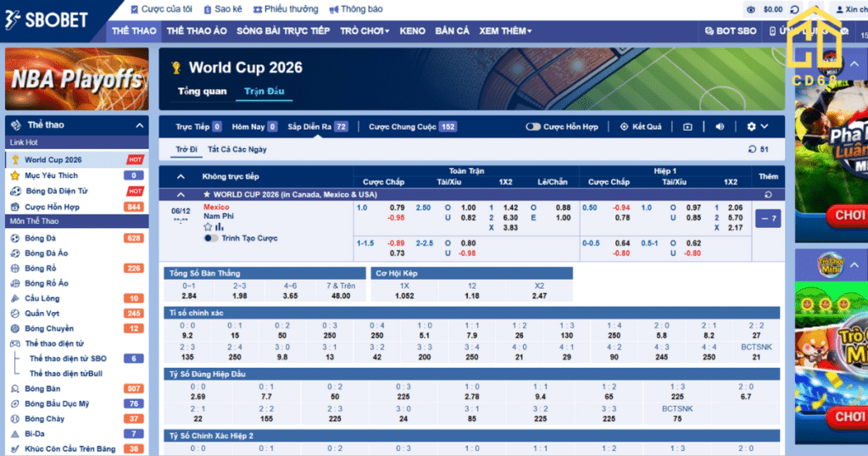Click Bóng Đá football icon
Screen dimensions: 868x456
pos(15,238)
